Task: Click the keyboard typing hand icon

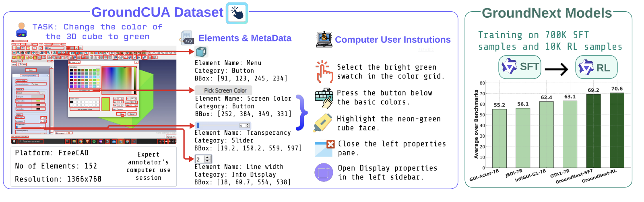Action: (x=324, y=98)
